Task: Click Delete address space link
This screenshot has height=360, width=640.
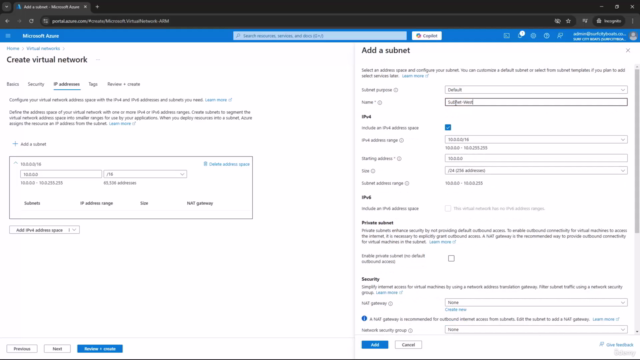Action: click(x=229, y=164)
